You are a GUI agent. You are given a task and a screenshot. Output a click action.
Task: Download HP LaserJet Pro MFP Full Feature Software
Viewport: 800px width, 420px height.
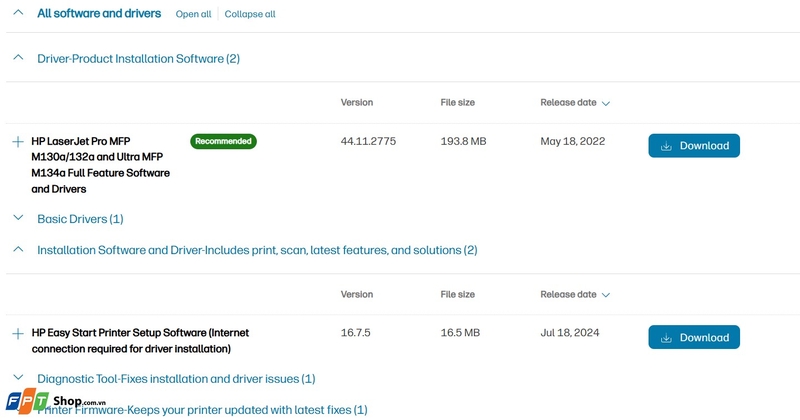click(694, 145)
